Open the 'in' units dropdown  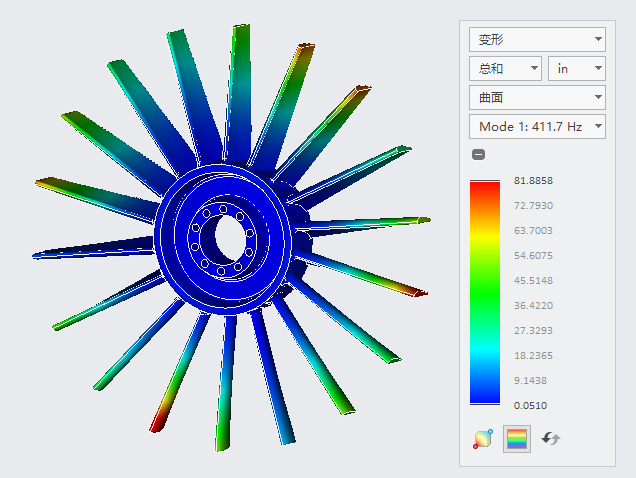click(576, 68)
